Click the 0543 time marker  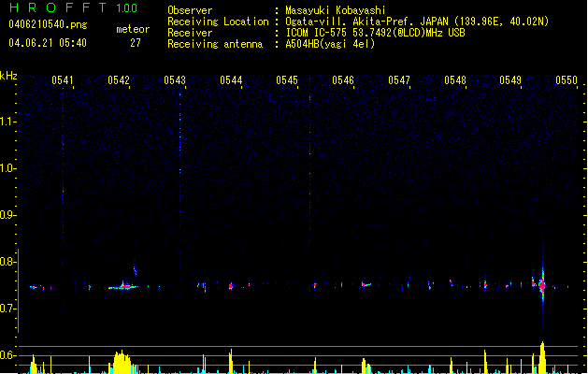[175, 80]
